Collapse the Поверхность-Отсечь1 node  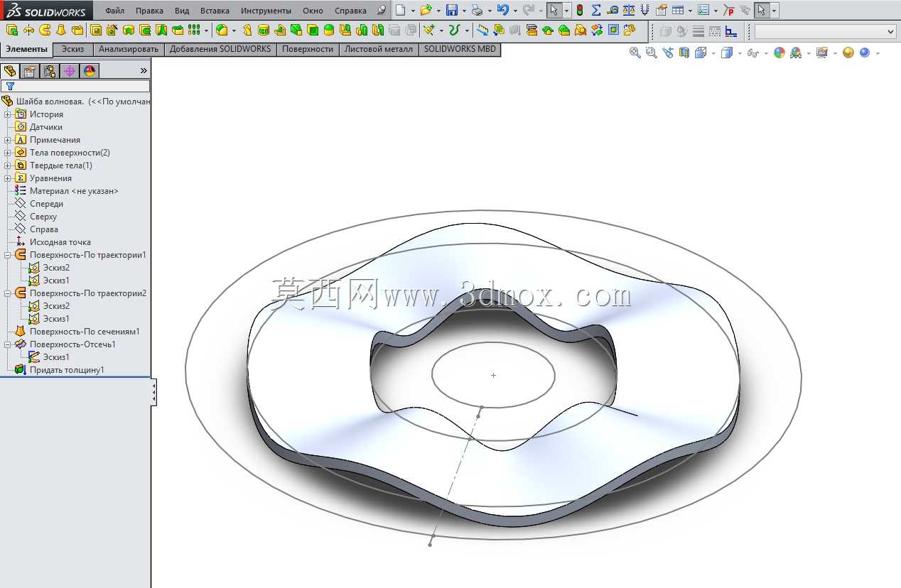click(7, 344)
